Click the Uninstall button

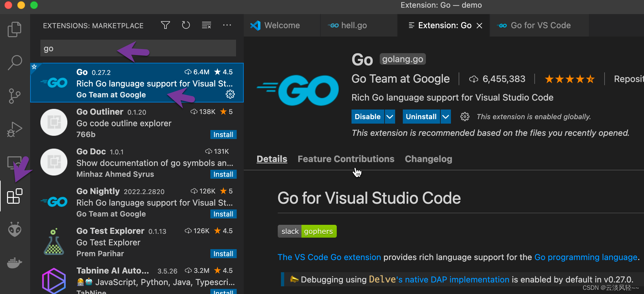coord(421,117)
